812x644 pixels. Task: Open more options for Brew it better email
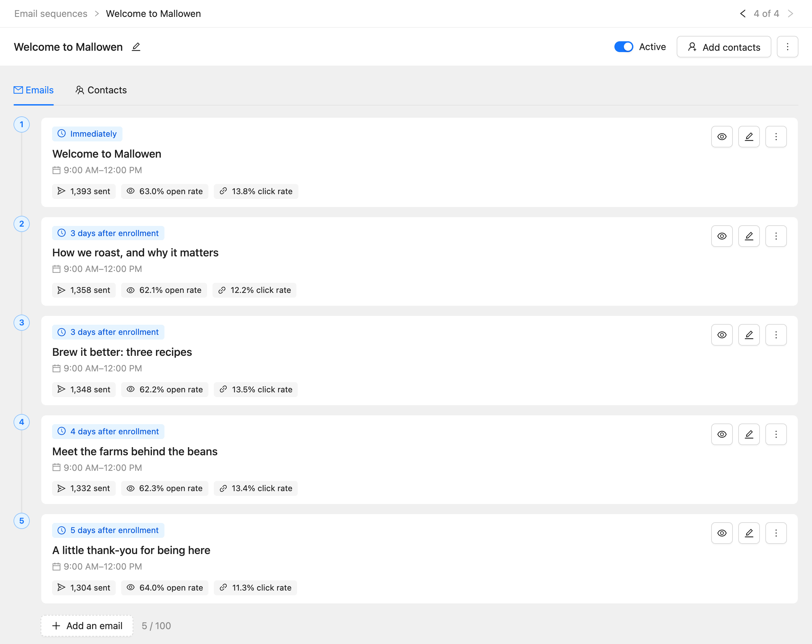tap(776, 335)
